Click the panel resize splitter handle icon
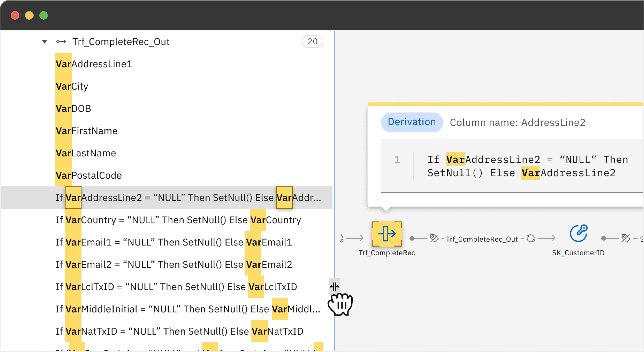This screenshot has width=644, height=352. click(334, 286)
